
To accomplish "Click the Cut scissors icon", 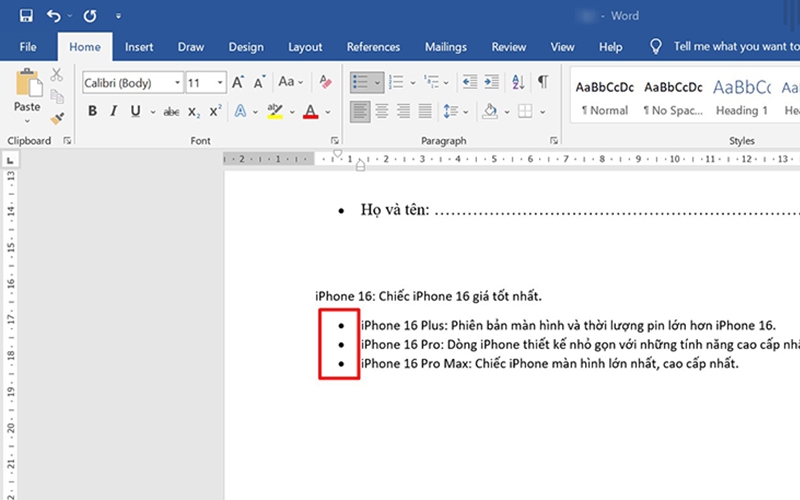I will (x=57, y=74).
